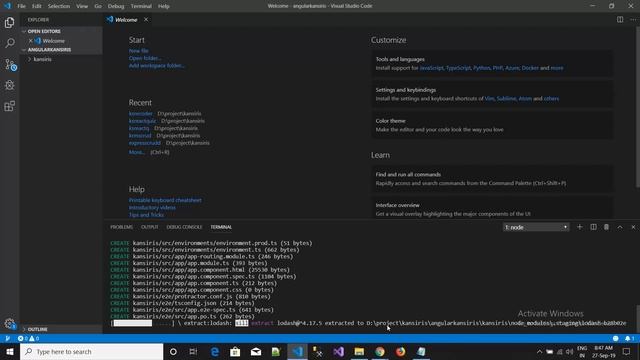640x360 pixels.
Task: Click the Windows taskbar search box
Action: 91,351
